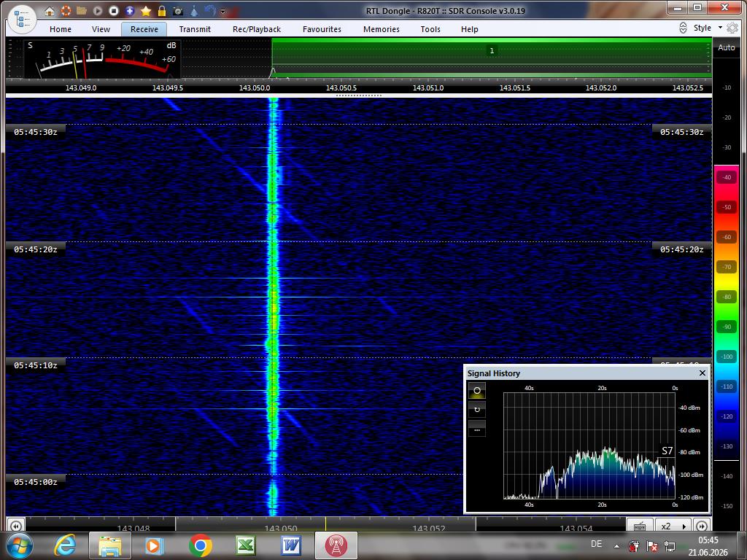Click the 143.050.0 frequency scale label
This screenshot has width=747, height=560.
[x=255, y=88]
